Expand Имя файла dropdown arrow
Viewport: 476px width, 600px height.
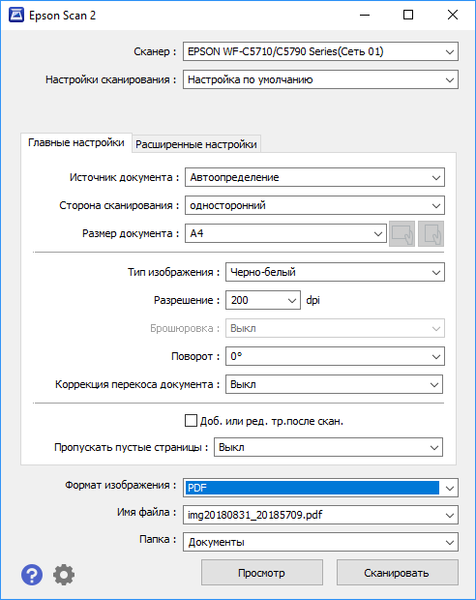pos(450,515)
